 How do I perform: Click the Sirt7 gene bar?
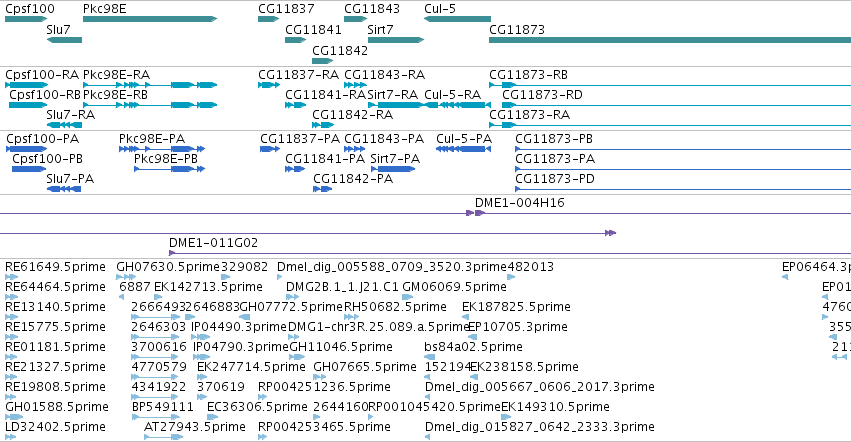click(x=396, y=40)
